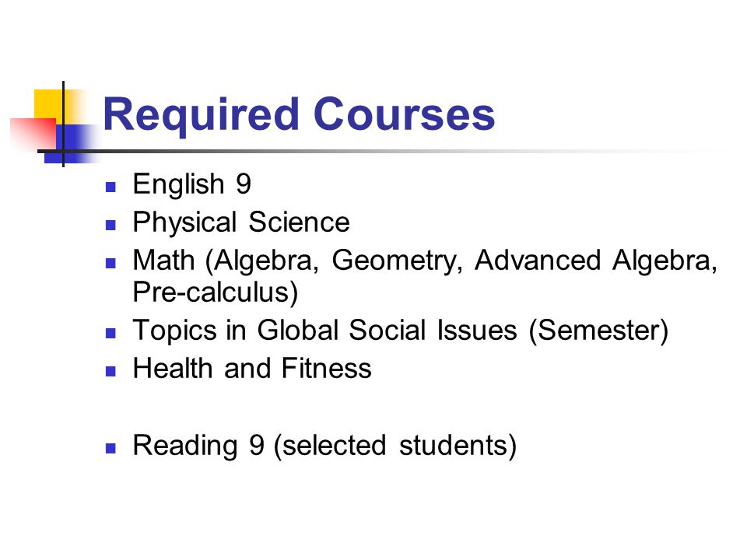This screenshot has height=560, width=747.
Task: Click the bullet marker beside Reading 9
Action: (110, 448)
